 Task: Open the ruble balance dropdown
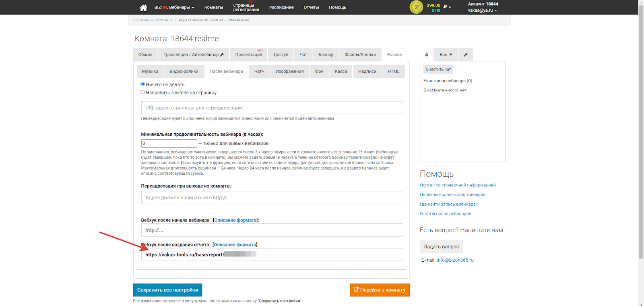tap(447, 7)
